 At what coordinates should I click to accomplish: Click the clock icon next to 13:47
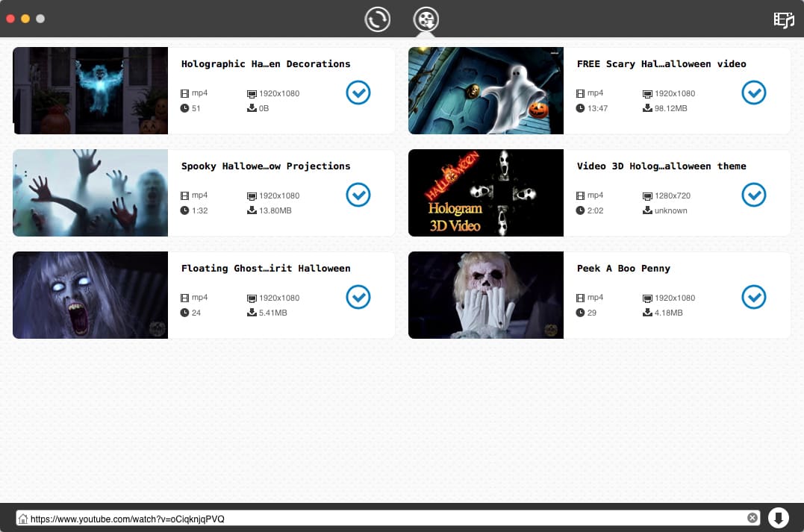580,108
